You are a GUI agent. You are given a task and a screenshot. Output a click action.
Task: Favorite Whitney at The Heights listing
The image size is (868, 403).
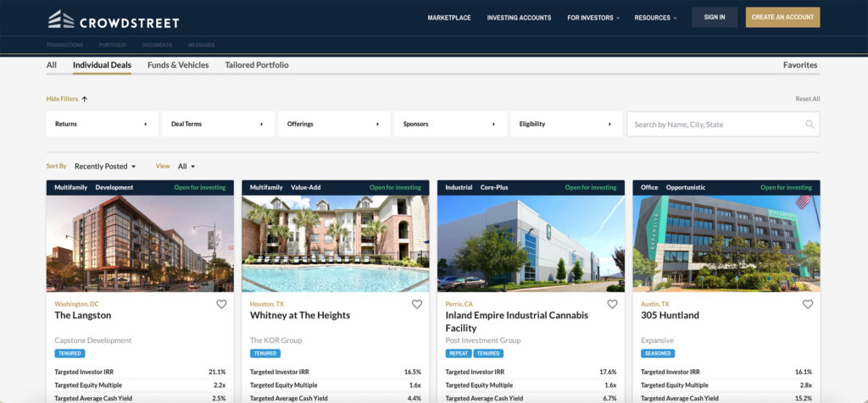[417, 304]
